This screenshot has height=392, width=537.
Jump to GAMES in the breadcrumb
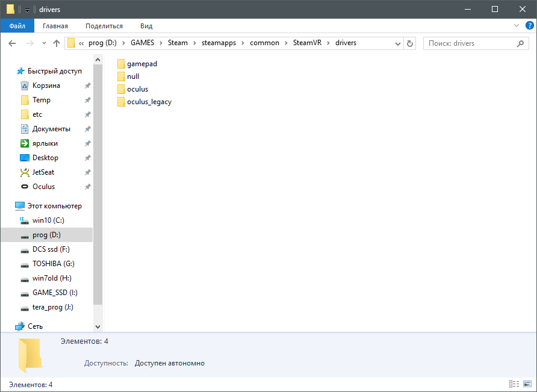point(143,43)
